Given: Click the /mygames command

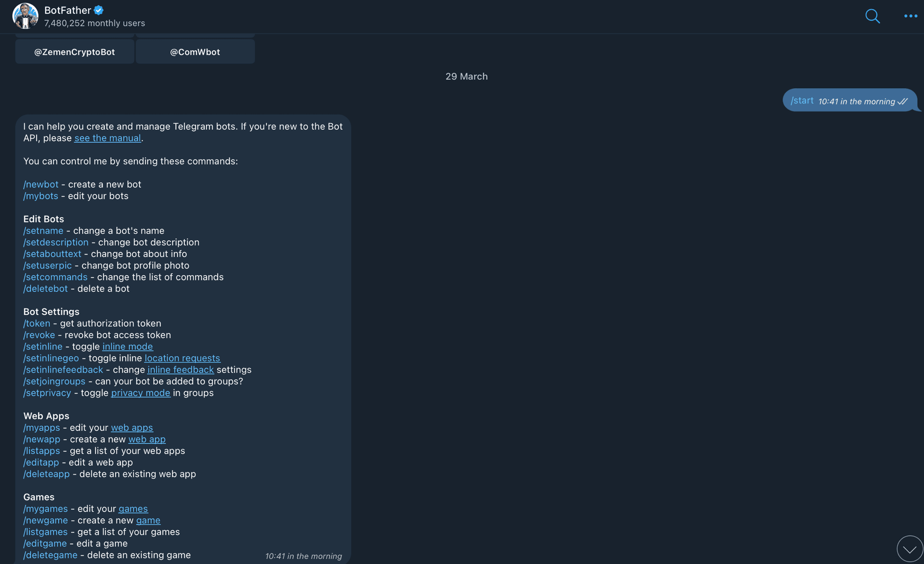Looking at the screenshot, I should click(x=46, y=508).
